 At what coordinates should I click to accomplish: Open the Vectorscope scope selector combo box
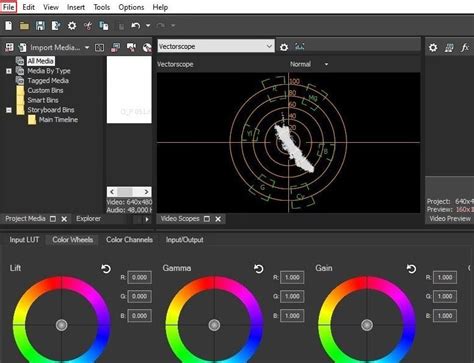(216, 46)
